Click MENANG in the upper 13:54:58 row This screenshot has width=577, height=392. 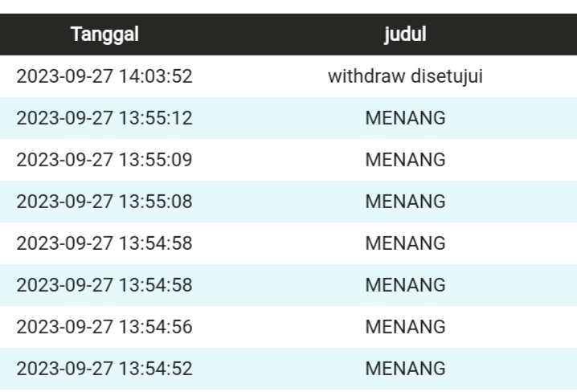pyautogui.click(x=405, y=243)
